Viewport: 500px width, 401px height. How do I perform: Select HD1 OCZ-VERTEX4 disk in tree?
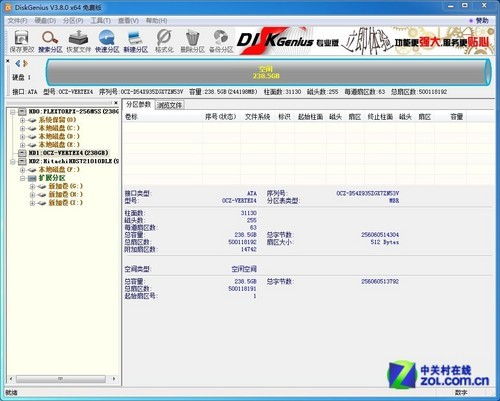[68, 153]
